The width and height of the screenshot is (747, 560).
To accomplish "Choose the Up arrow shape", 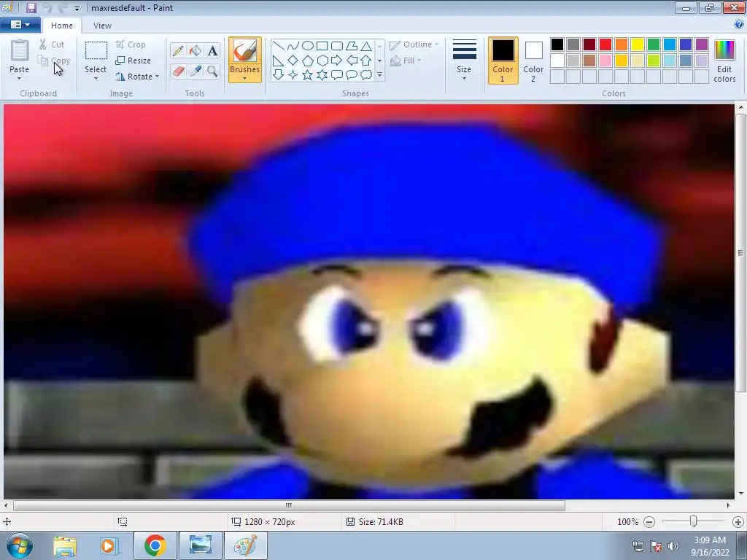I will [366, 61].
